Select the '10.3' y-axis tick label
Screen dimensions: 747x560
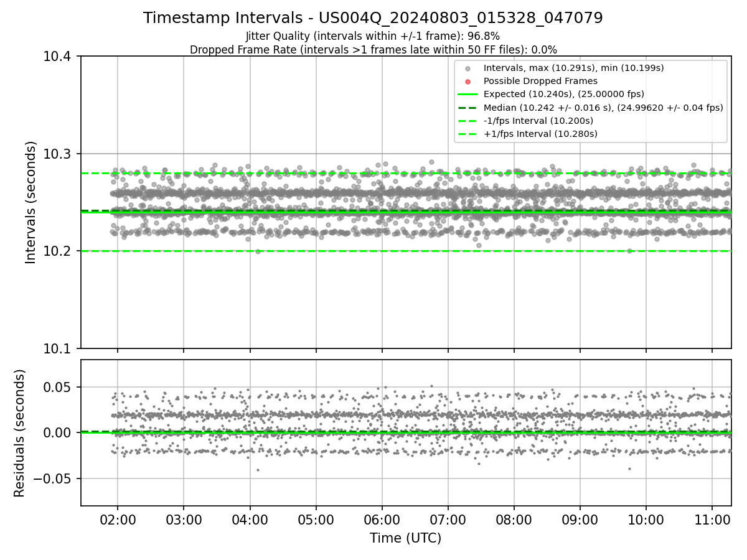(57, 154)
